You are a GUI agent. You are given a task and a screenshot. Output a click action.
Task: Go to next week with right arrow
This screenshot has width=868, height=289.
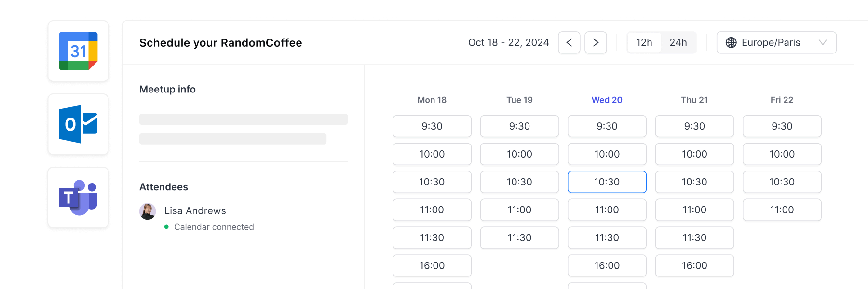tap(596, 42)
